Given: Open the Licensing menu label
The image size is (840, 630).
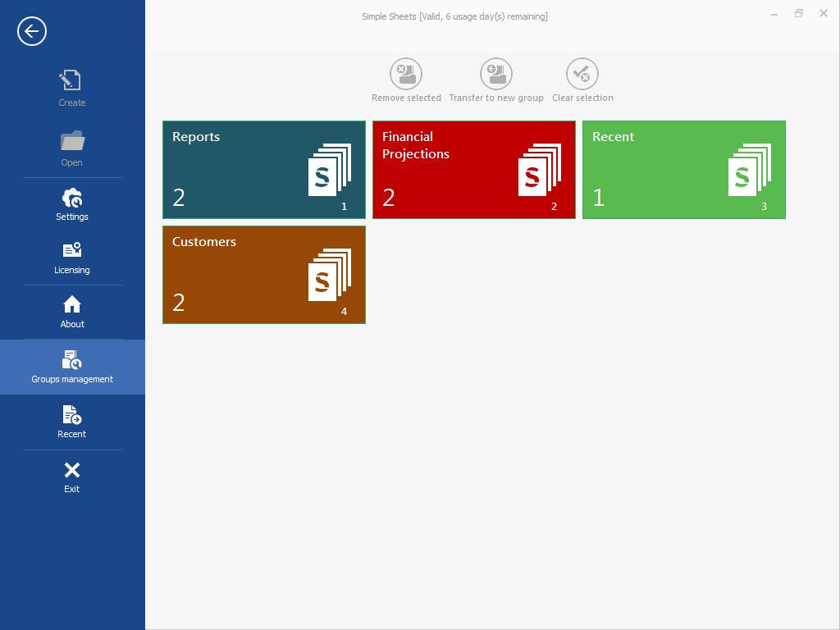Looking at the screenshot, I should (x=72, y=270).
